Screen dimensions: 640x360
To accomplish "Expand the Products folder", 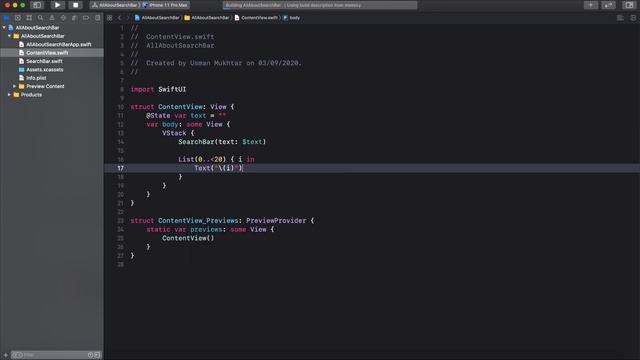I will tap(9, 95).
